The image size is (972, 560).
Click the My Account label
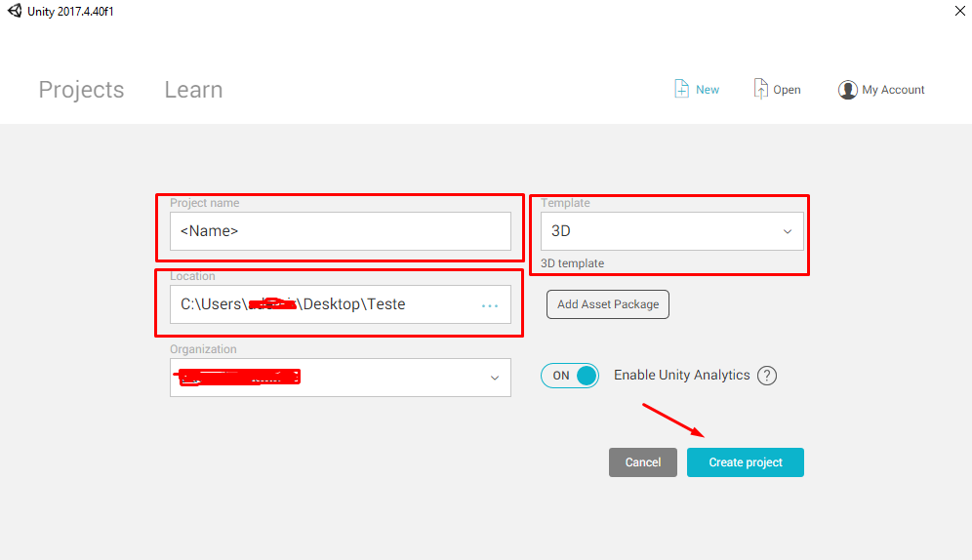[x=893, y=90]
